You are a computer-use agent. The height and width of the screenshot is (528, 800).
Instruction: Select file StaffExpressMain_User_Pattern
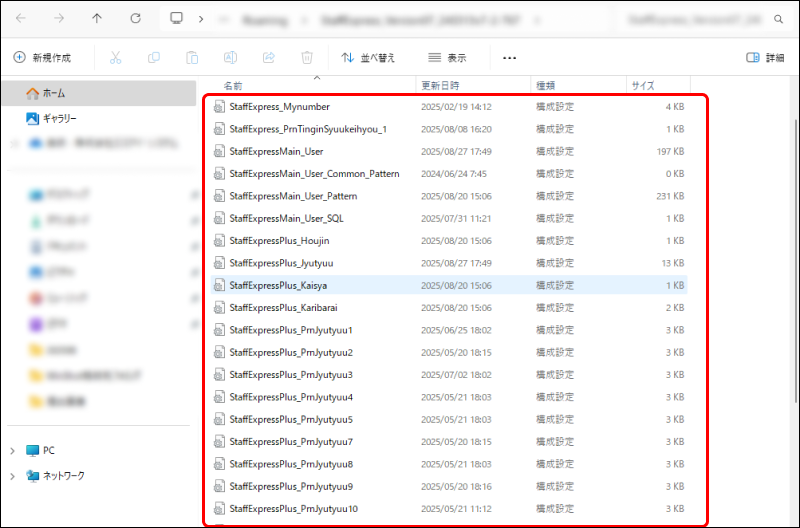pos(293,196)
